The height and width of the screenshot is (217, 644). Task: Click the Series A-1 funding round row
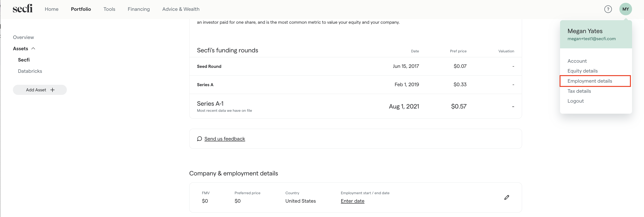355,106
